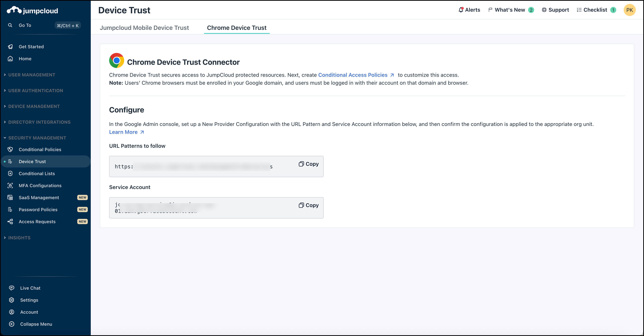Click the Alerts bell icon
This screenshot has width=644, height=336.
(x=461, y=10)
